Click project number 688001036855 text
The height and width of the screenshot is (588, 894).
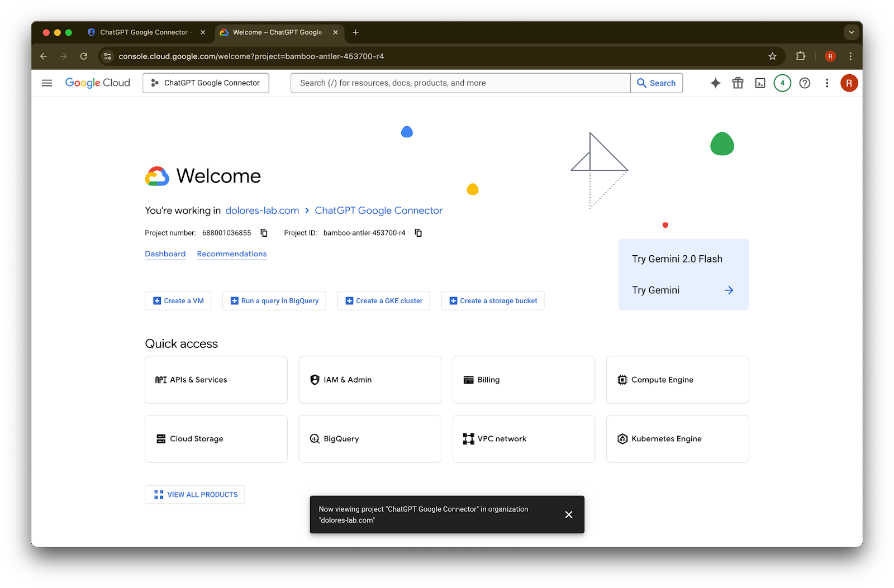227,233
